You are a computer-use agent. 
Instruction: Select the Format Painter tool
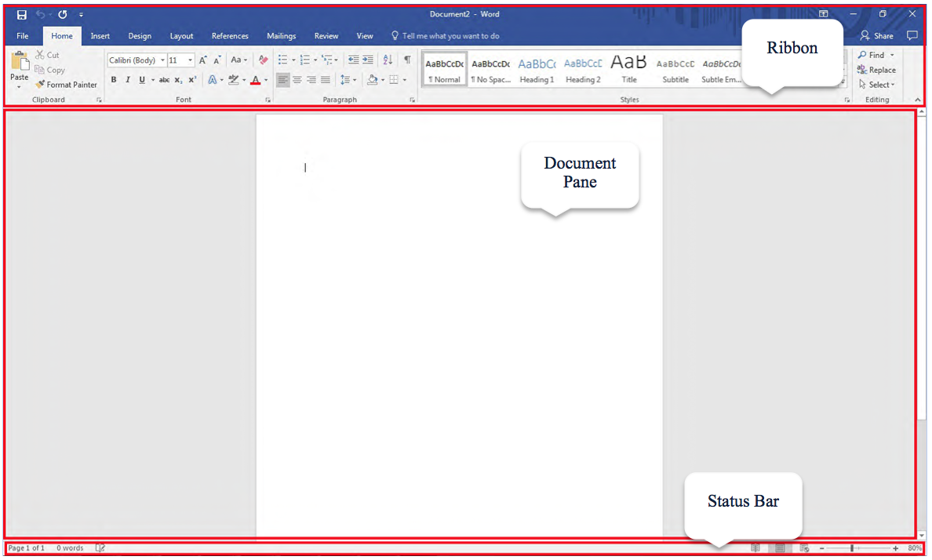tap(67, 85)
